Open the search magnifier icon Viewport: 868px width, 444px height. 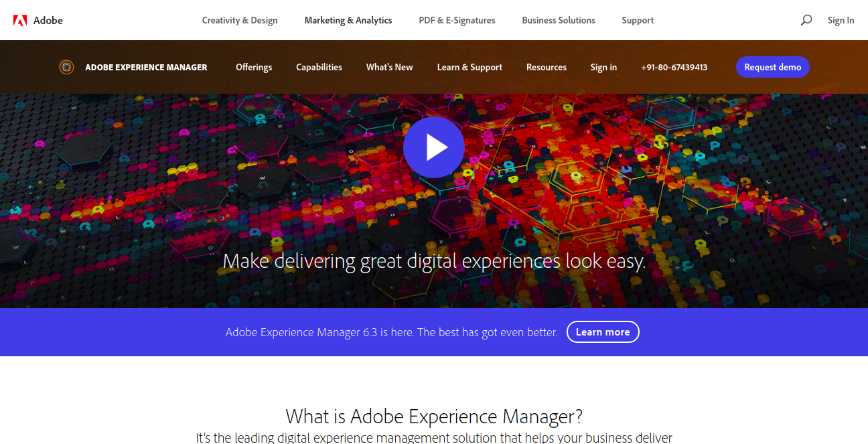(806, 20)
